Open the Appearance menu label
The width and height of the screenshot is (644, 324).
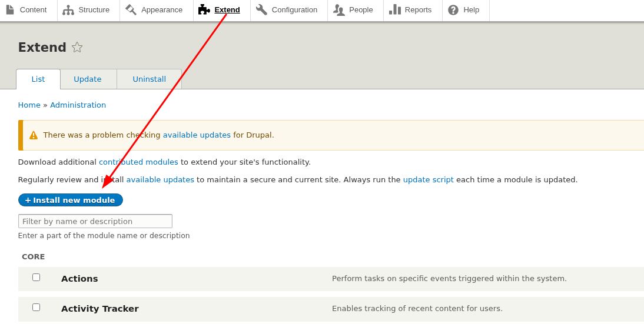[x=162, y=10]
